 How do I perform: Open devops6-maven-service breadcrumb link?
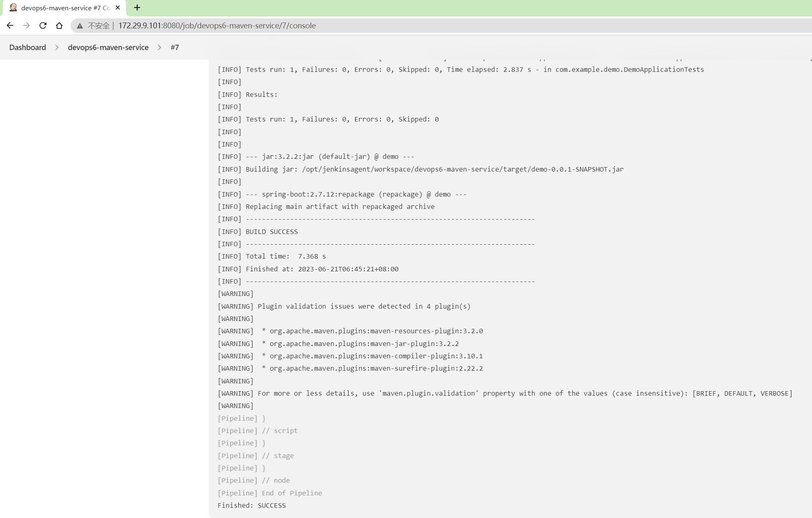108,48
